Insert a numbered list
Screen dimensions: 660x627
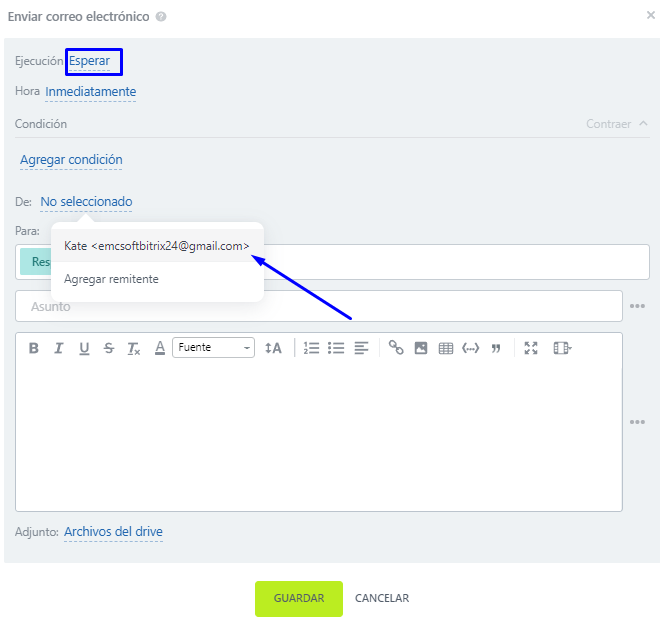coord(311,348)
